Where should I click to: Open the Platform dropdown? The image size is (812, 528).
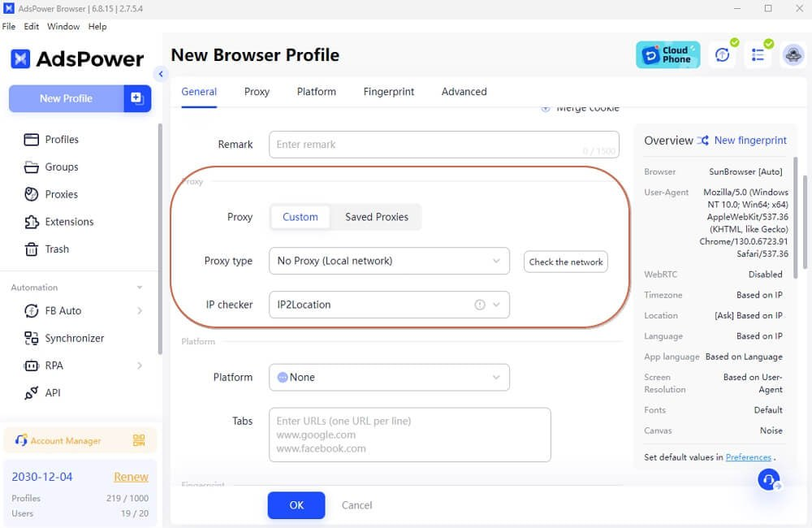coord(389,377)
